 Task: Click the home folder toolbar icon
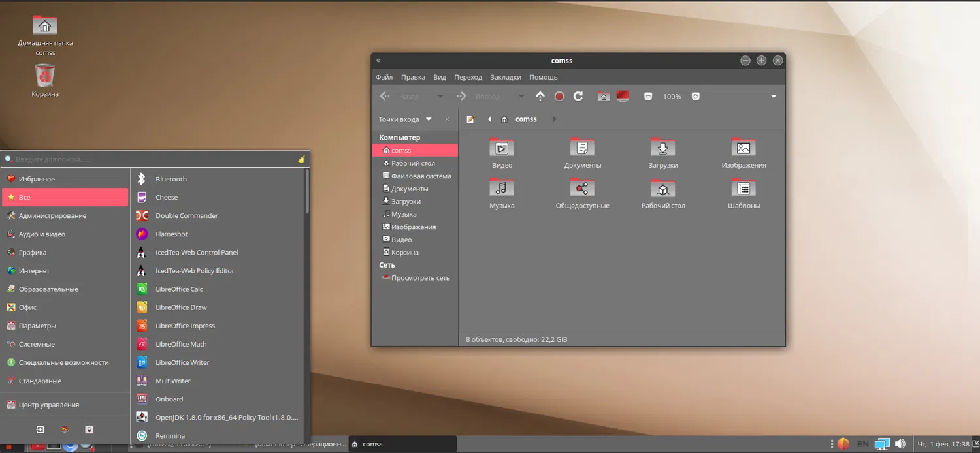click(604, 97)
